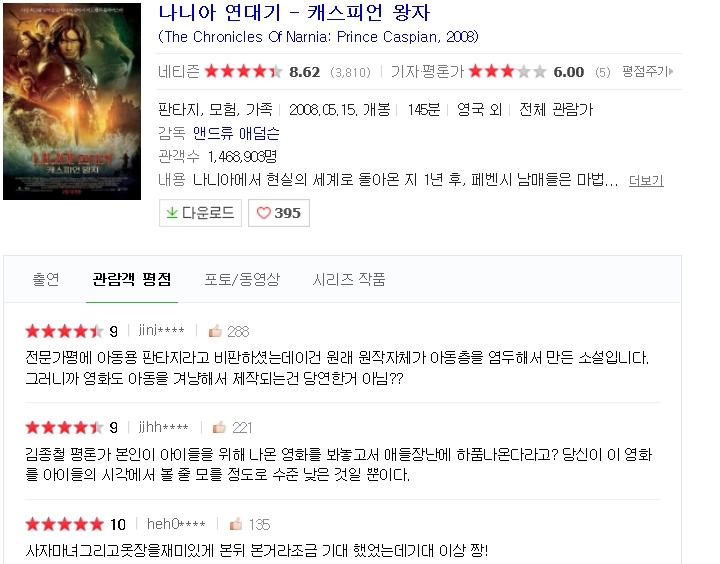Click the green download arrow icon

(x=172, y=213)
